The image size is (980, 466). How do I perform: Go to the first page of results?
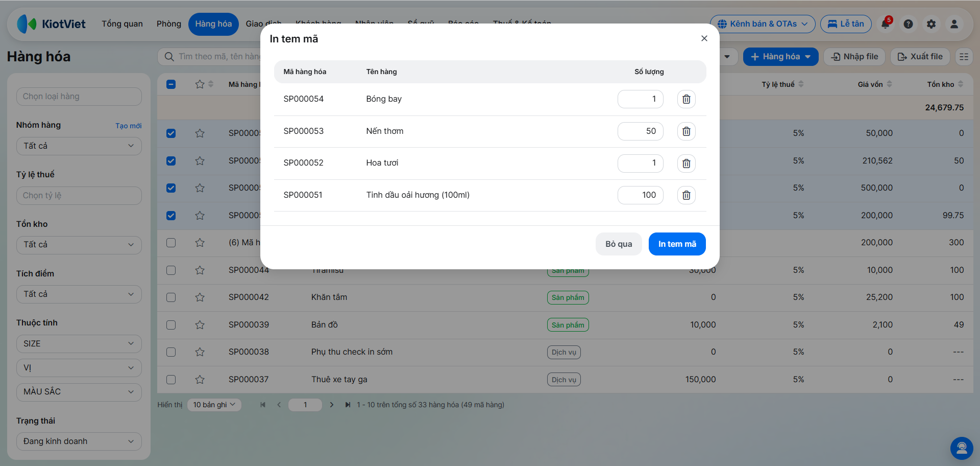pos(263,405)
